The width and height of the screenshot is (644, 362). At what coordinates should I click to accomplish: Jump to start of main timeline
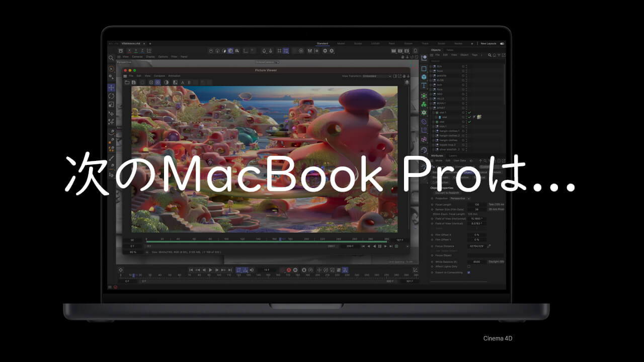tap(191, 270)
